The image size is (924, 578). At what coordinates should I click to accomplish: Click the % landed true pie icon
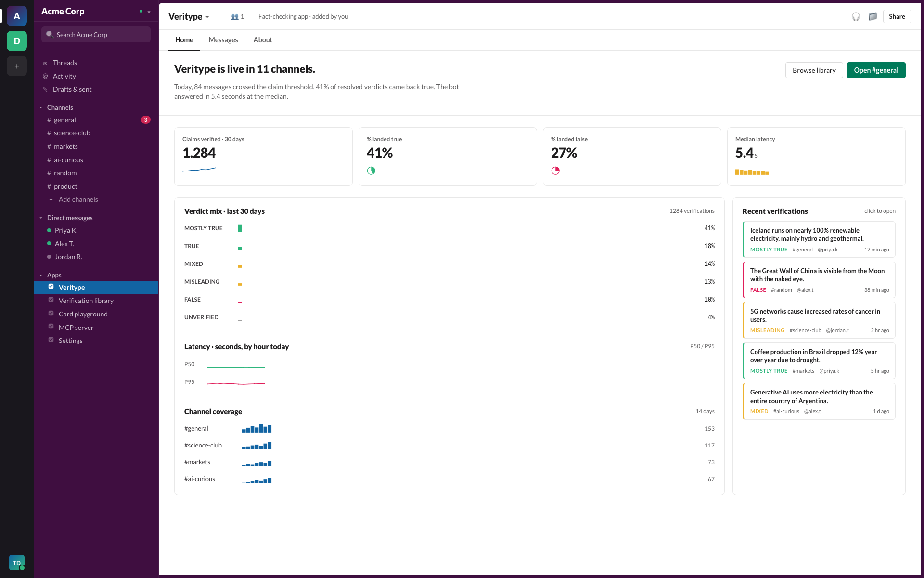coord(371,171)
